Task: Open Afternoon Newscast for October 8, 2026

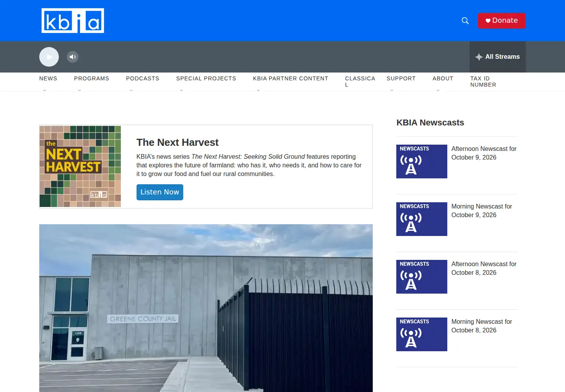Action: [x=484, y=268]
